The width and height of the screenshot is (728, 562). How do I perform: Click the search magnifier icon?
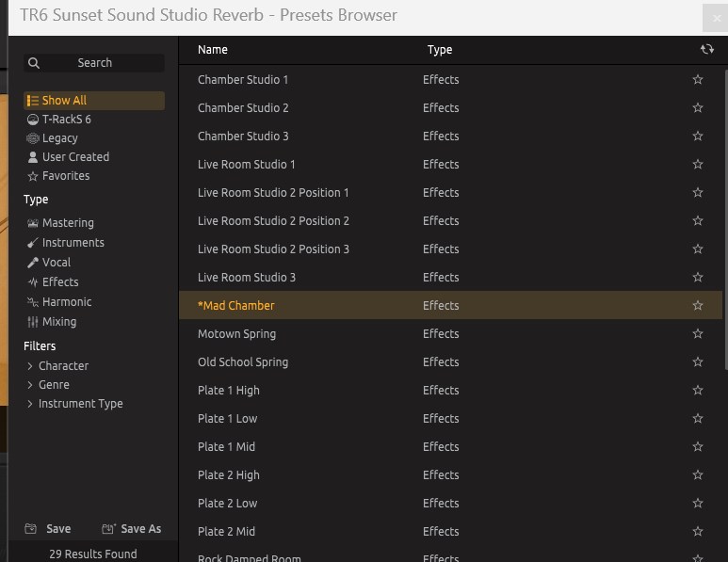pyautogui.click(x=34, y=63)
